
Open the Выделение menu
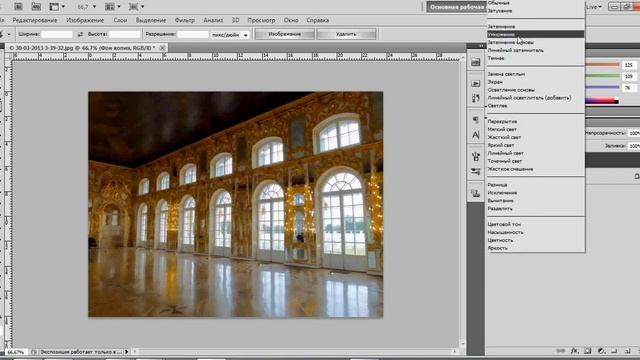(x=151, y=20)
